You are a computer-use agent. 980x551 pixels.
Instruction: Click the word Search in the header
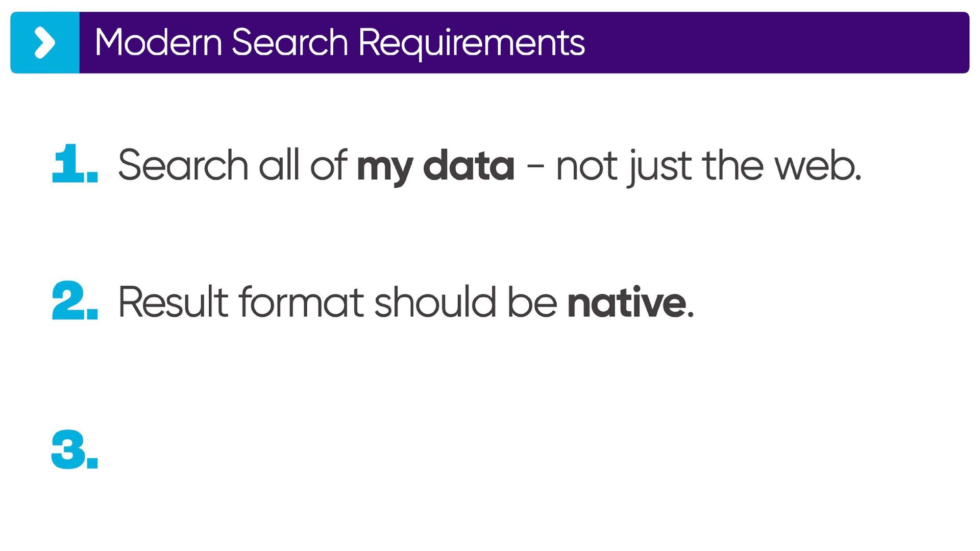tap(290, 42)
